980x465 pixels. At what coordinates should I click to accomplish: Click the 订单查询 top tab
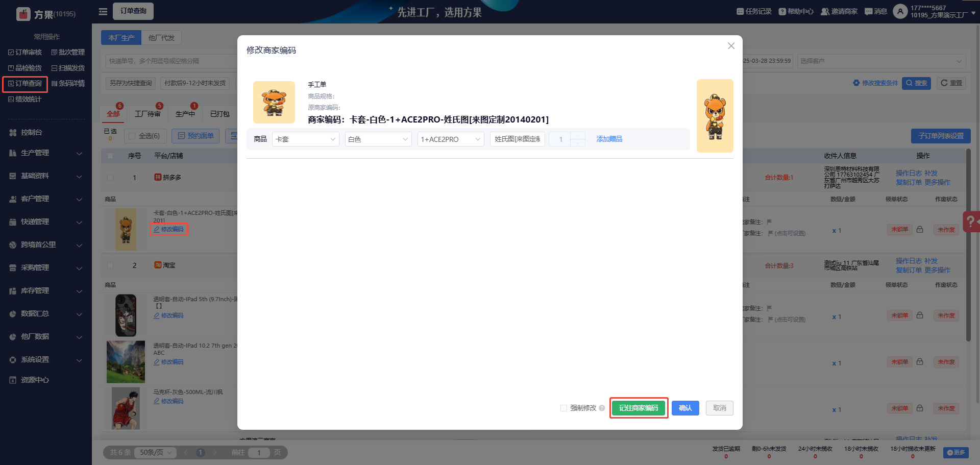coord(133,11)
